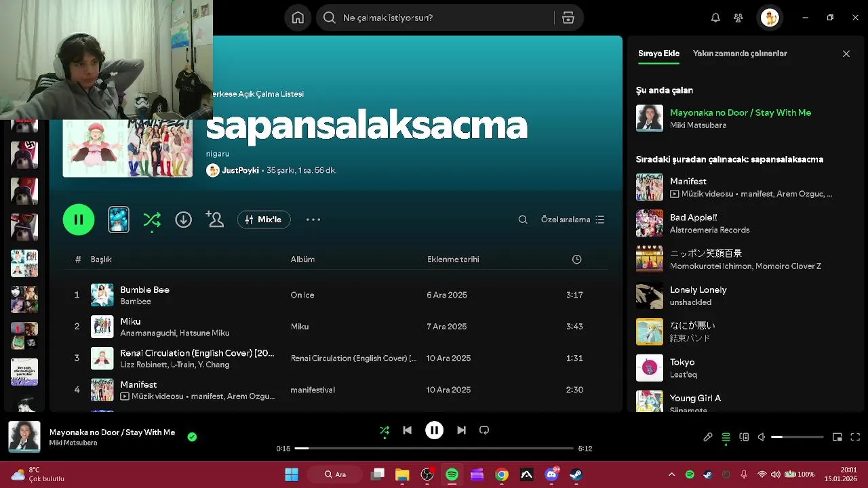Adjust the volume slider
Screen dimensions: 868x488
point(797,437)
